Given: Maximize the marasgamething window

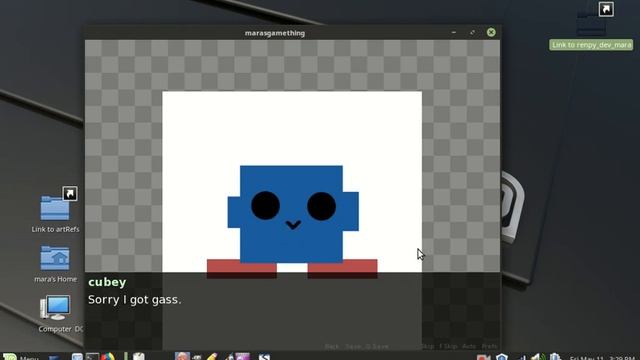Looking at the screenshot, I should tap(472, 32).
